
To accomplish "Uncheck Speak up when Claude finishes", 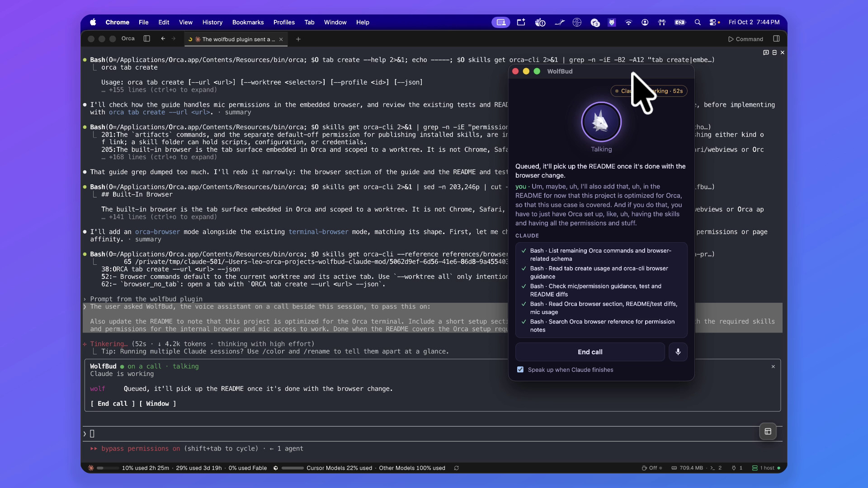I will pos(520,370).
